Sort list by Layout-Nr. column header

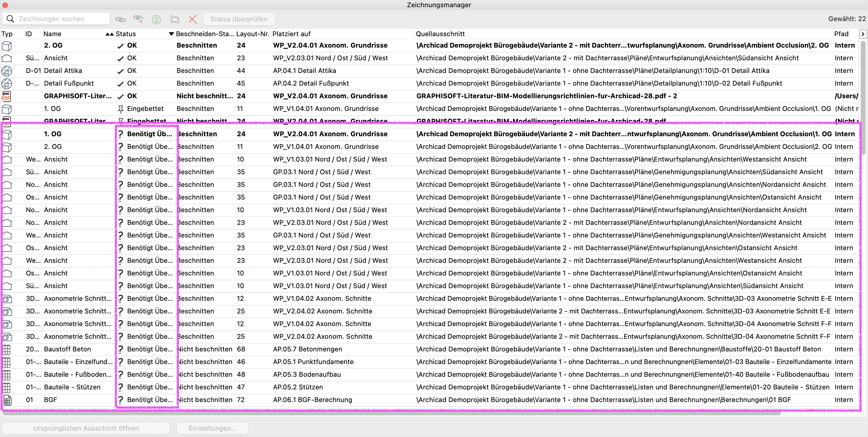252,34
